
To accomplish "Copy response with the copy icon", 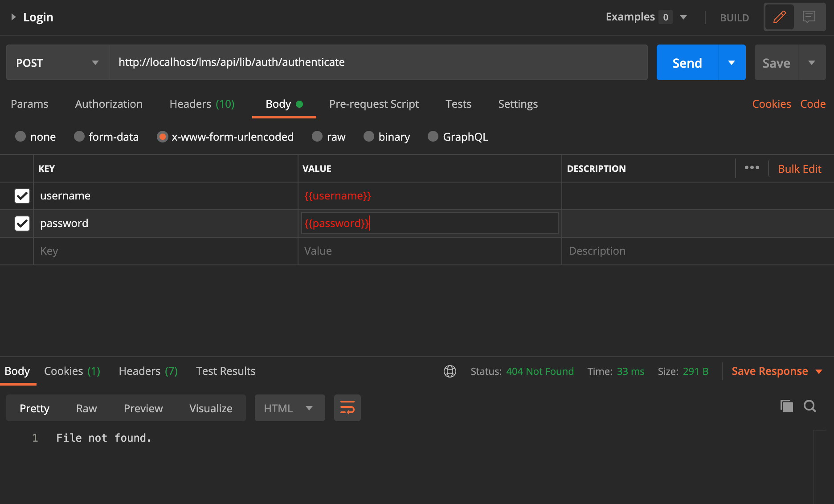I will pos(786,406).
